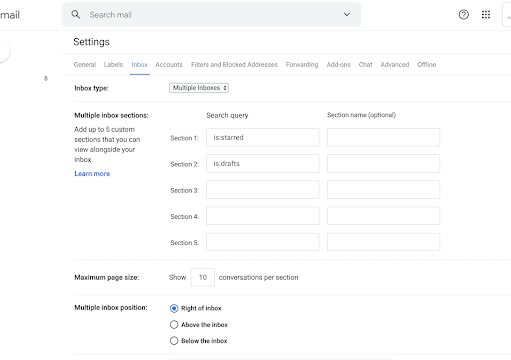
Task: Edit the maximum page size value 10
Action: point(203,277)
